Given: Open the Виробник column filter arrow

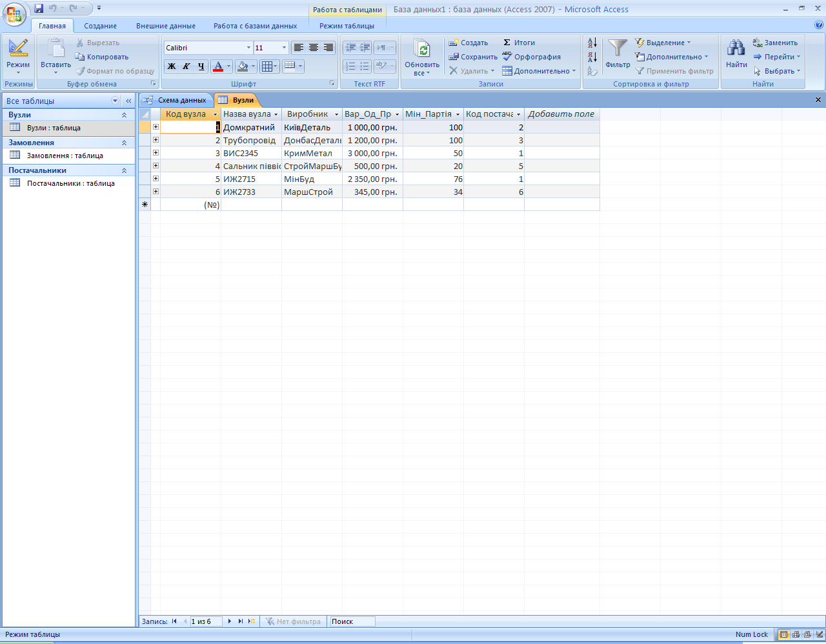Looking at the screenshot, I should pyautogui.click(x=336, y=114).
